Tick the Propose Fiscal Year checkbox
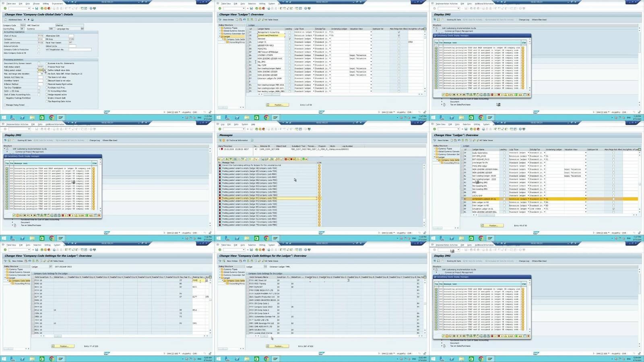 [47, 67]
